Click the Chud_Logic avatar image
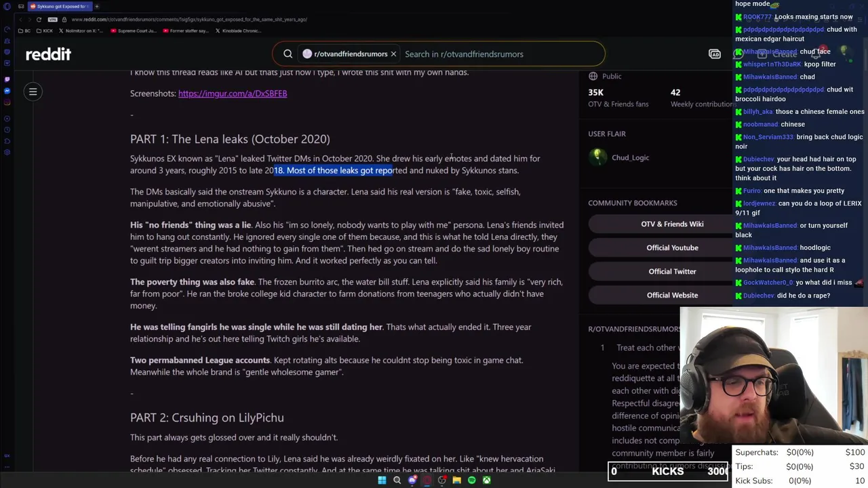Image resolution: width=868 pixels, height=488 pixels. point(597,157)
